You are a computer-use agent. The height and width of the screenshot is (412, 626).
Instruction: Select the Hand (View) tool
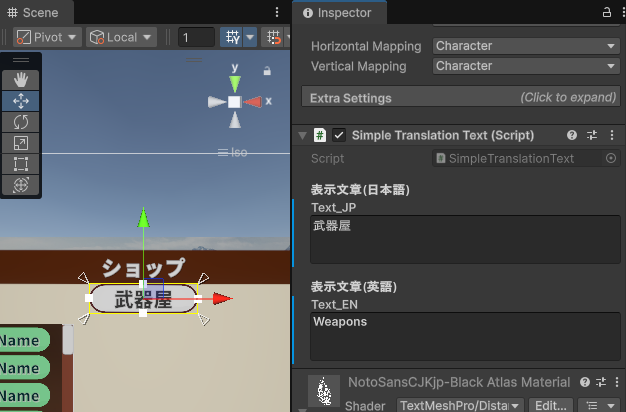tap(21, 79)
